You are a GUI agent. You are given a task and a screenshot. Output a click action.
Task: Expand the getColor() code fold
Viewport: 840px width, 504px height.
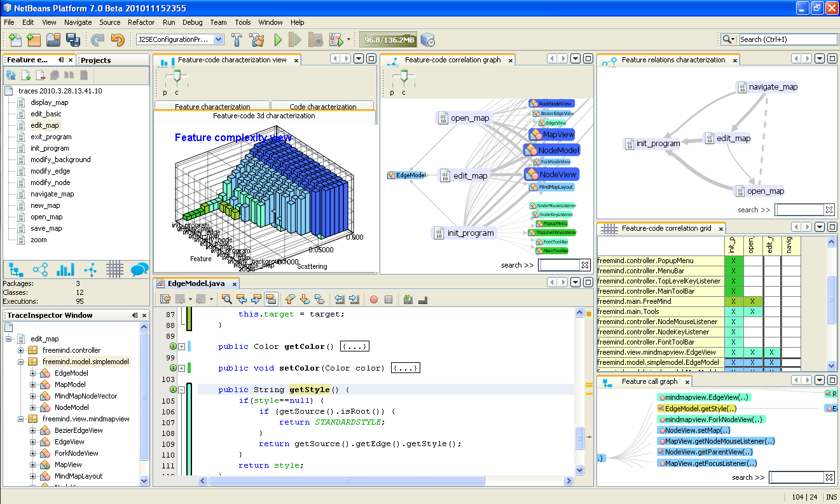[x=181, y=346]
